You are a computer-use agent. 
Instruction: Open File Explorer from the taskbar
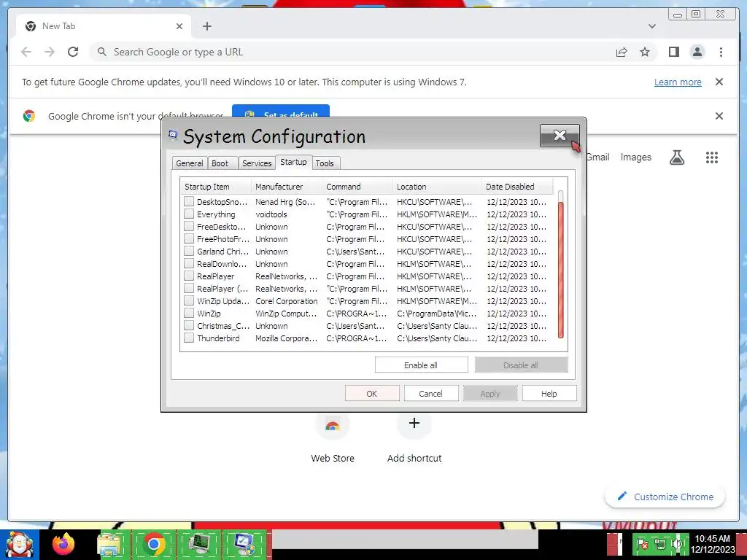pyautogui.click(x=109, y=544)
